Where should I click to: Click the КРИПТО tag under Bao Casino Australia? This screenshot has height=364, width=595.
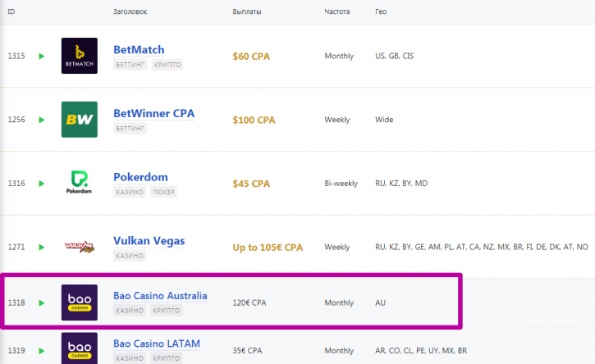click(167, 311)
